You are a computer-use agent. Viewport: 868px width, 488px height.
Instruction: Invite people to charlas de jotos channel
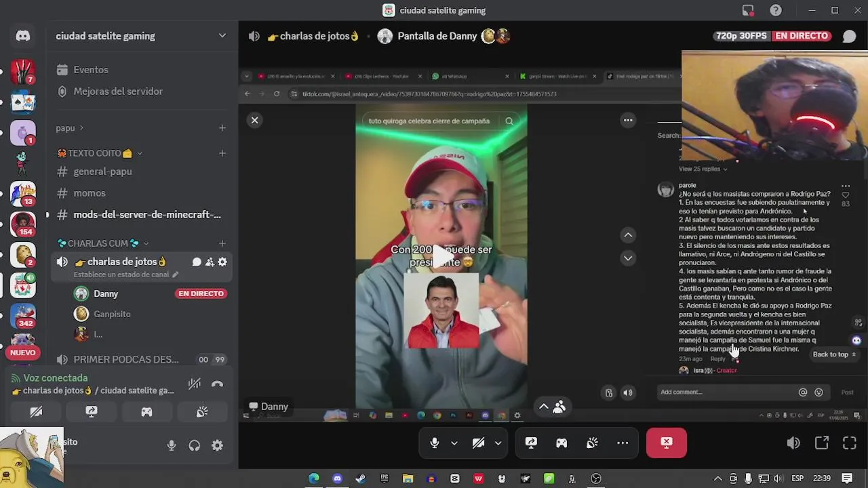click(210, 262)
